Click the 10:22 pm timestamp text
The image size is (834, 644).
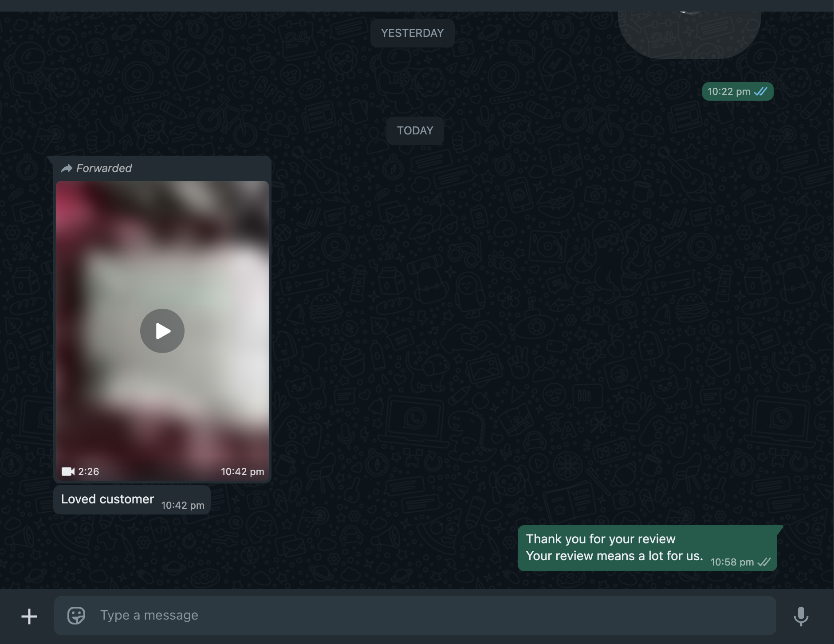[728, 91]
